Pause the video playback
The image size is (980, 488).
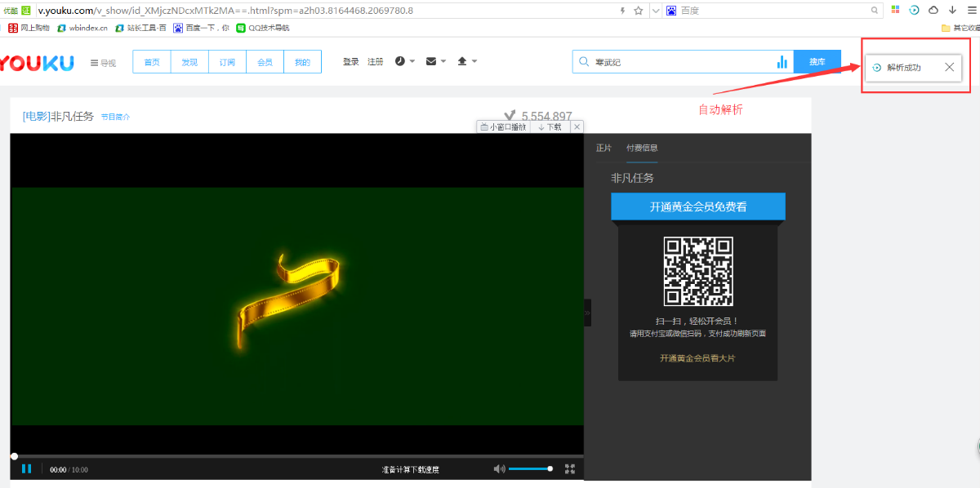(x=26, y=468)
